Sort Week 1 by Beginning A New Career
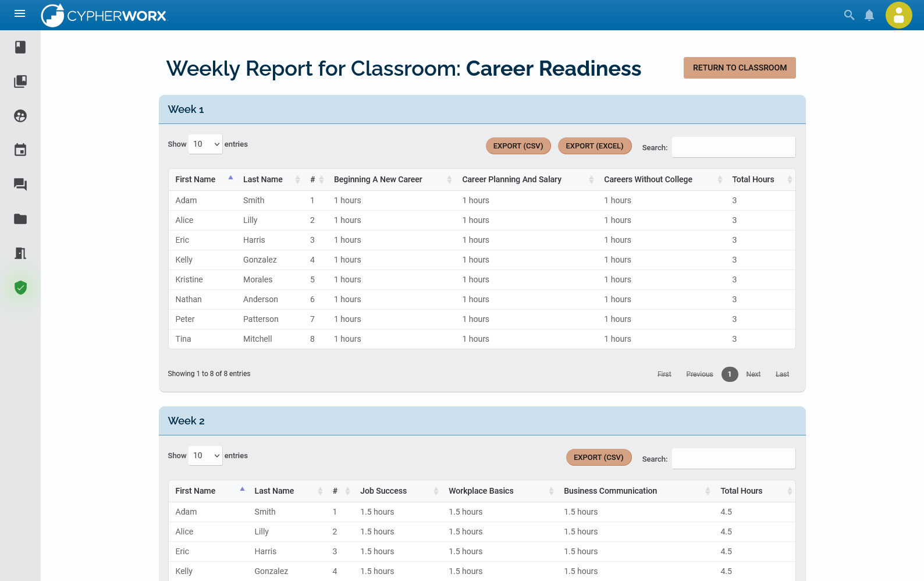Image resolution: width=924 pixels, height=581 pixels. (x=392, y=179)
